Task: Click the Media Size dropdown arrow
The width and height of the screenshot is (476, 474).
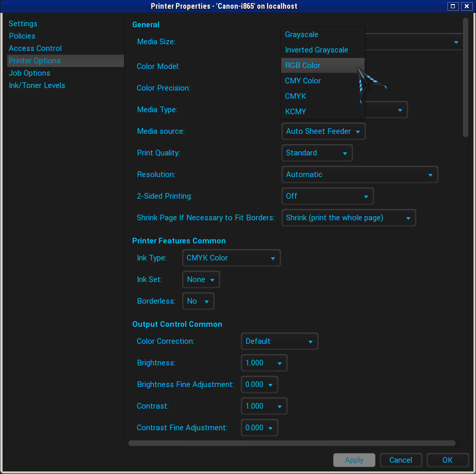Action: pyautogui.click(x=456, y=42)
